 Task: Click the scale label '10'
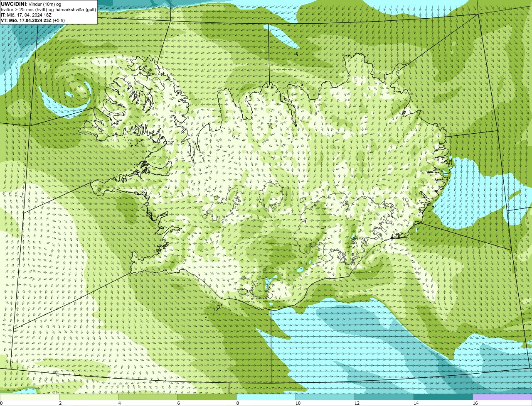pyautogui.click(x=298, y=403)
